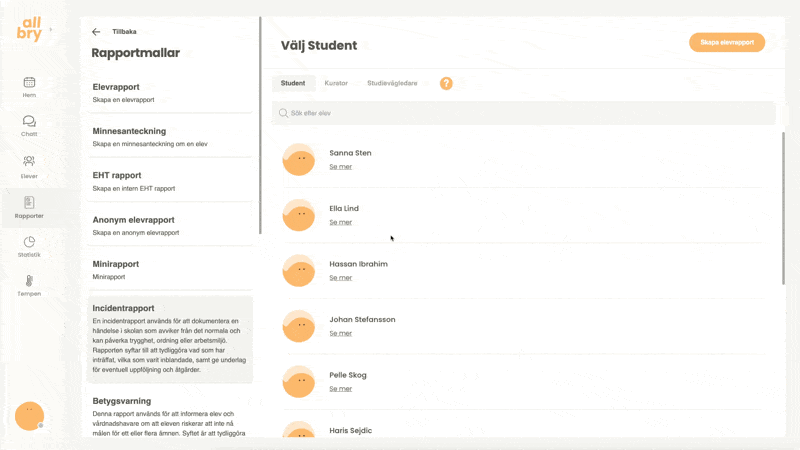Select the Student tab
Viewport: 800px width, 450px height.
[293, 83]
